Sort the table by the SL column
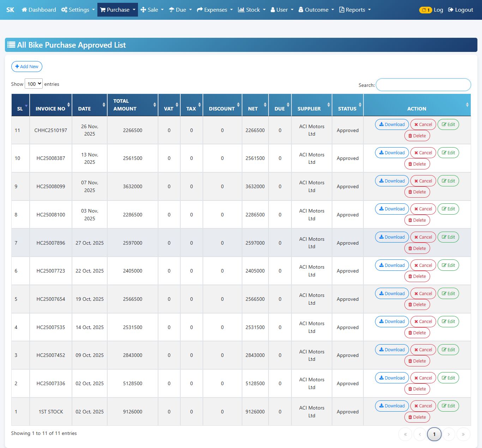This screenshot has height=448, width=482. coord(20,105)
